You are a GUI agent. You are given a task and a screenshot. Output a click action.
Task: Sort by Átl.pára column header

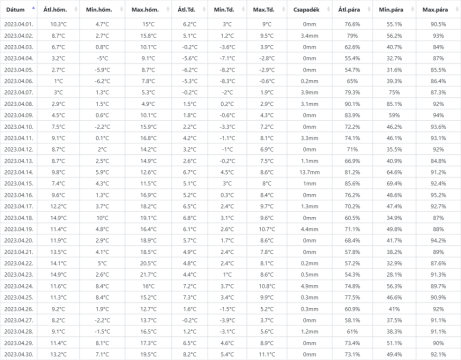coord(349,10)
